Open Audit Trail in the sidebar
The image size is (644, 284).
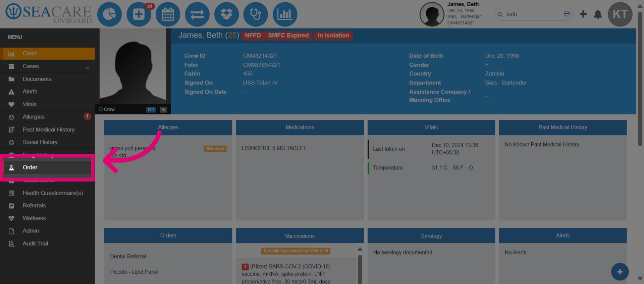pyautogui.click(x=47, y=243)
